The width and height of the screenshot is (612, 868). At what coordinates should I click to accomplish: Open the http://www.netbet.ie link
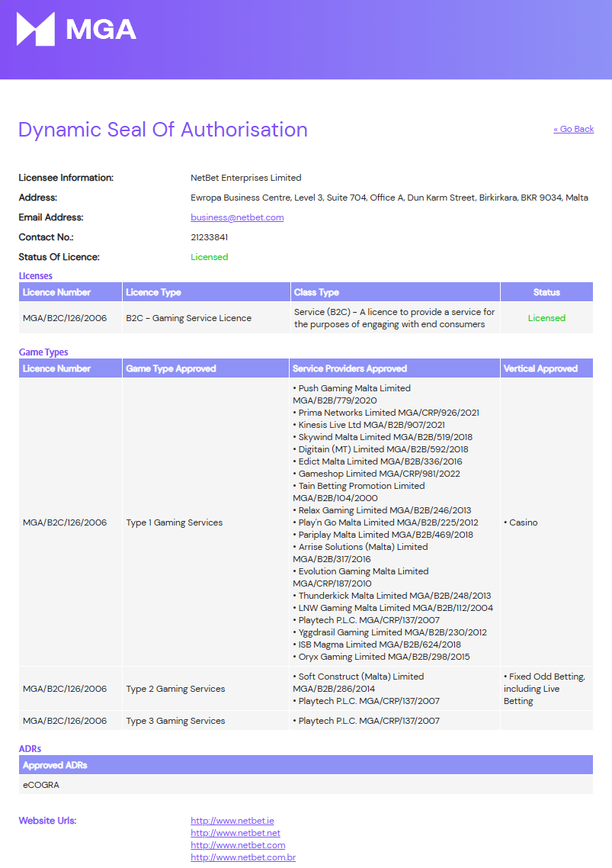click(232, 821)
